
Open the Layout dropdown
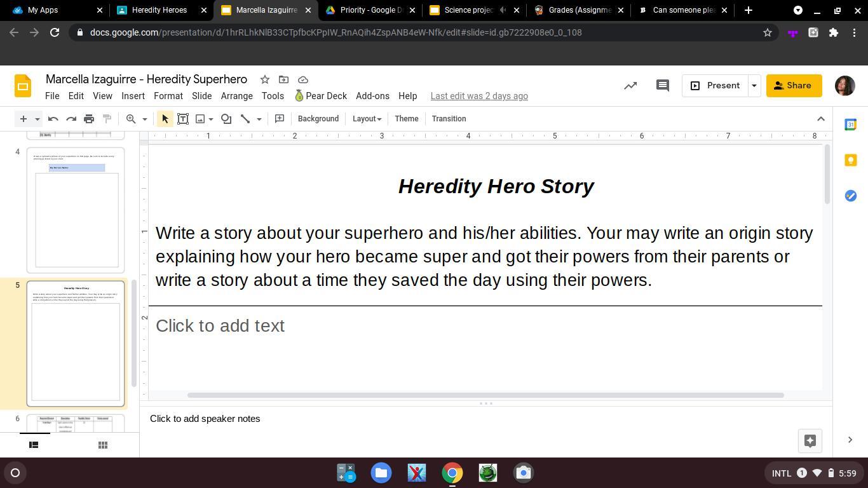point(367,119)
